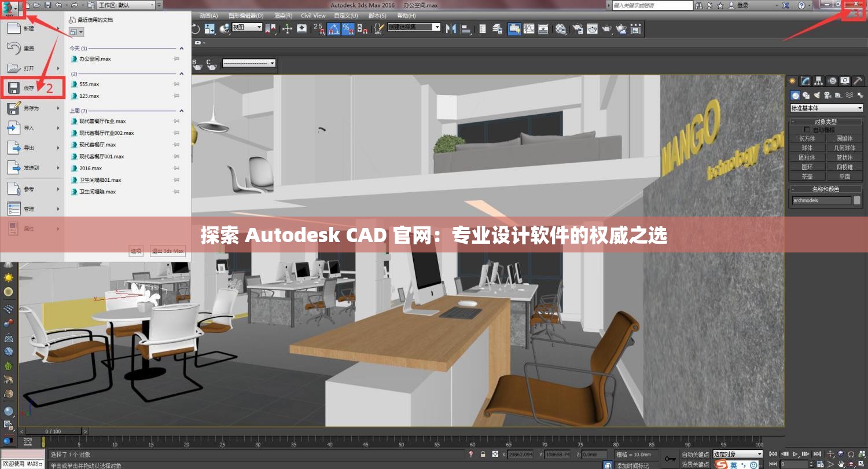Click the 退出 3ds Max button

[x=168, y=251]
